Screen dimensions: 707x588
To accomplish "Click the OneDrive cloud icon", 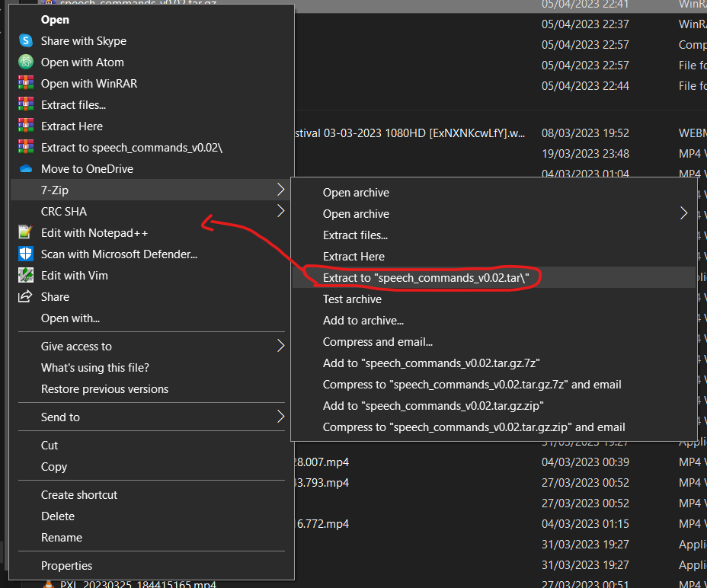I will [x=26, y=168].
